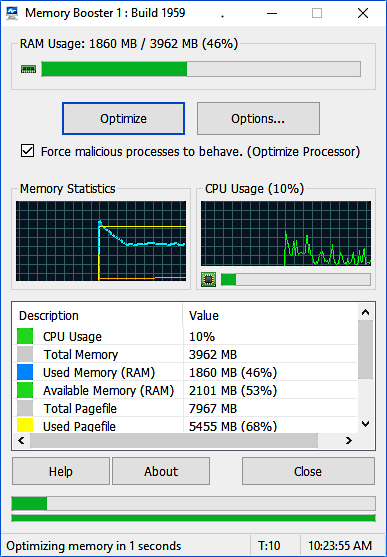Click the CPU chip icon under CPU graph

tap(208, 280)
